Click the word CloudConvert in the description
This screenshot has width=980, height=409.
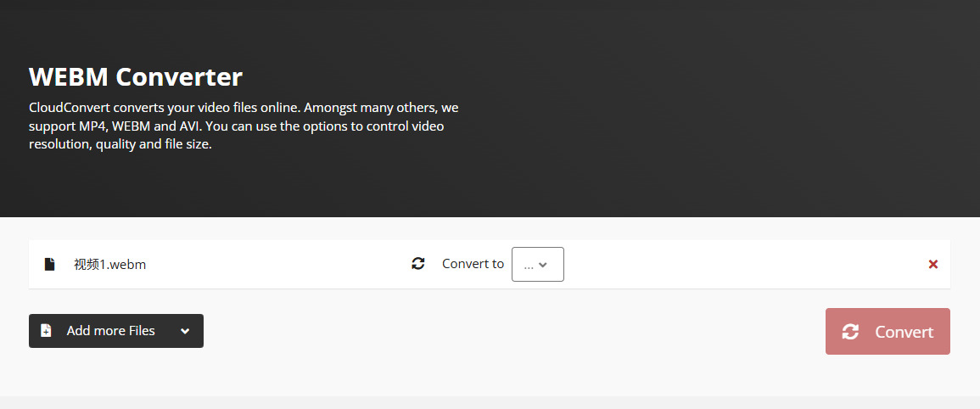tap(70, 109)
